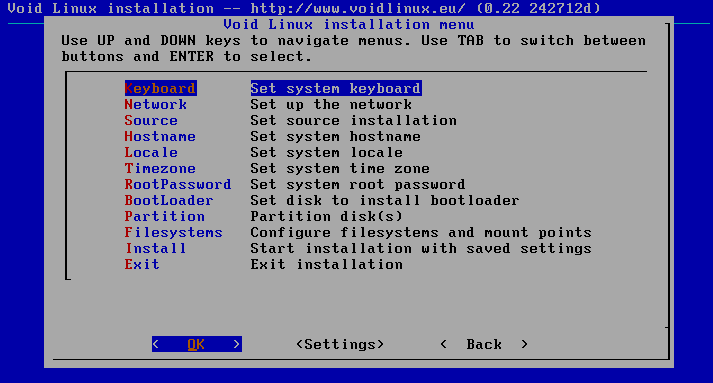This screenshot has width=713, height=383.
Task: Click 'Set disk to install bootloader' text
Action: click(x=385, y=200)
